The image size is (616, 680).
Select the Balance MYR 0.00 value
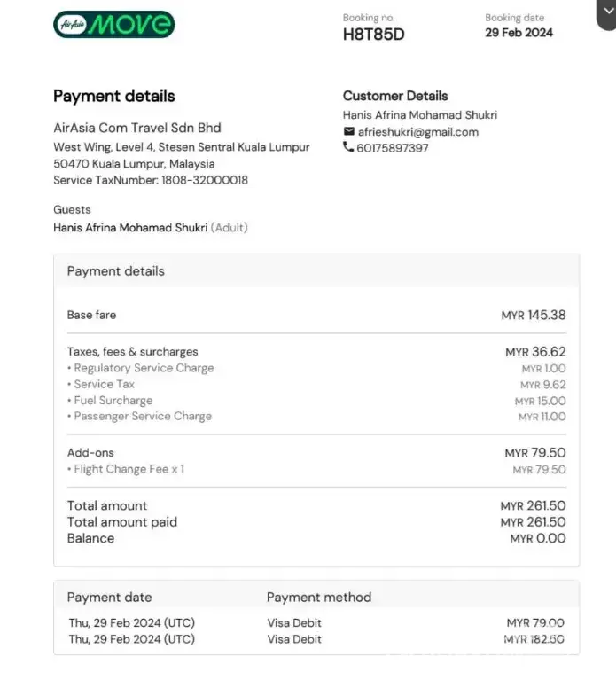pyautogui.click(x=537, y=538)
